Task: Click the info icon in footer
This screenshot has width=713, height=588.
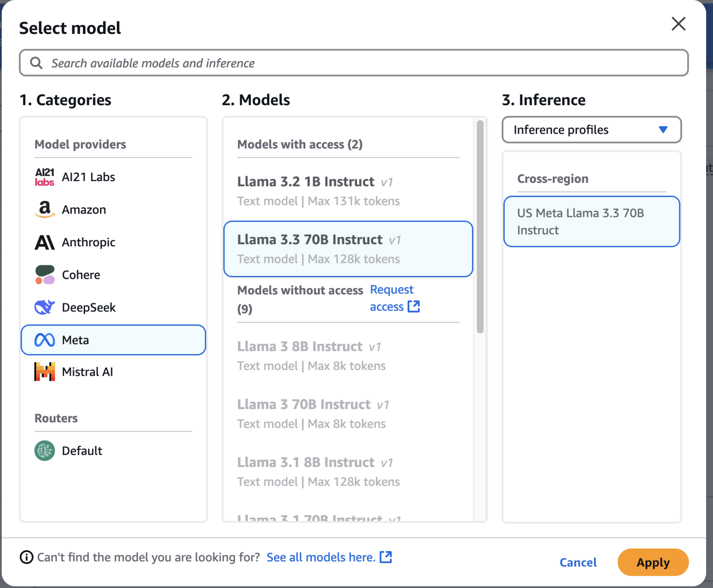Action: (x=27, y=557)
